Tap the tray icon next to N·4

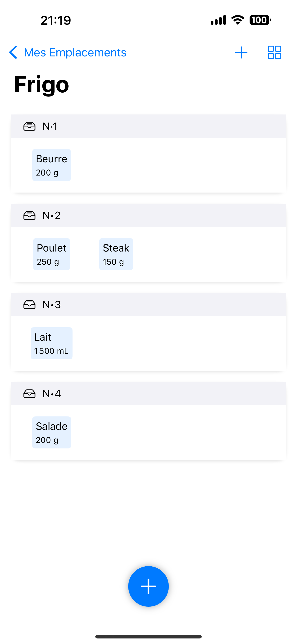coord(29,394)
